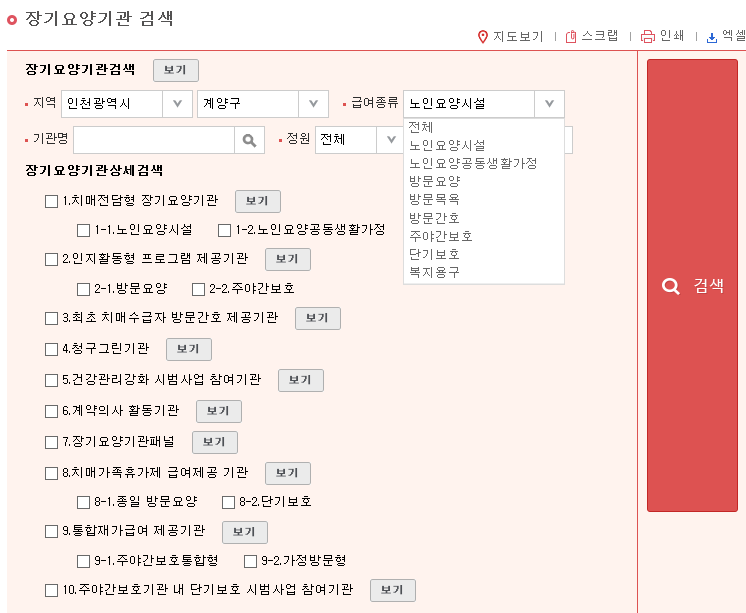Check 8-1.종일 방문요양 checkbox
746x613 pixels.
[x=83, y=502]
